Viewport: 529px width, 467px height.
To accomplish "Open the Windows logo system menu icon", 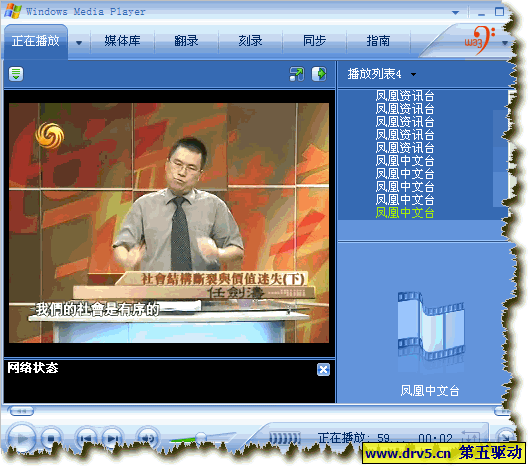I will pyautogui.click(x=13, y=11).
